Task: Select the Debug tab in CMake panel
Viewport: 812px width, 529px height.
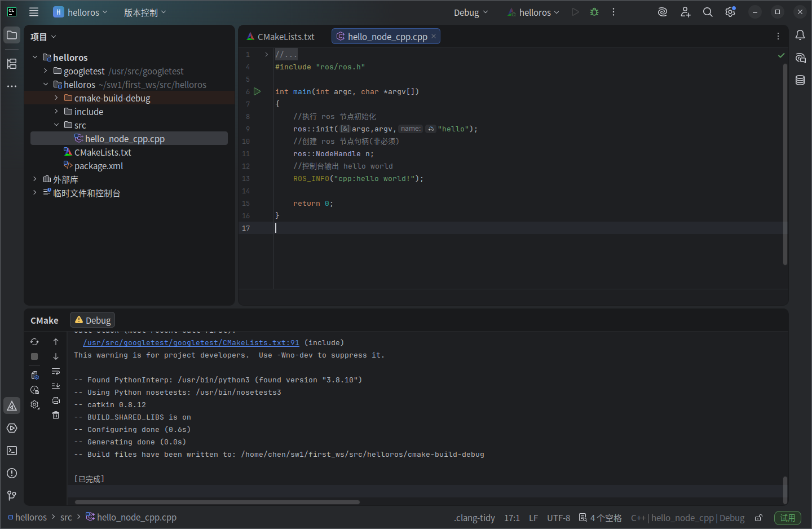Action: click(92, 320)
